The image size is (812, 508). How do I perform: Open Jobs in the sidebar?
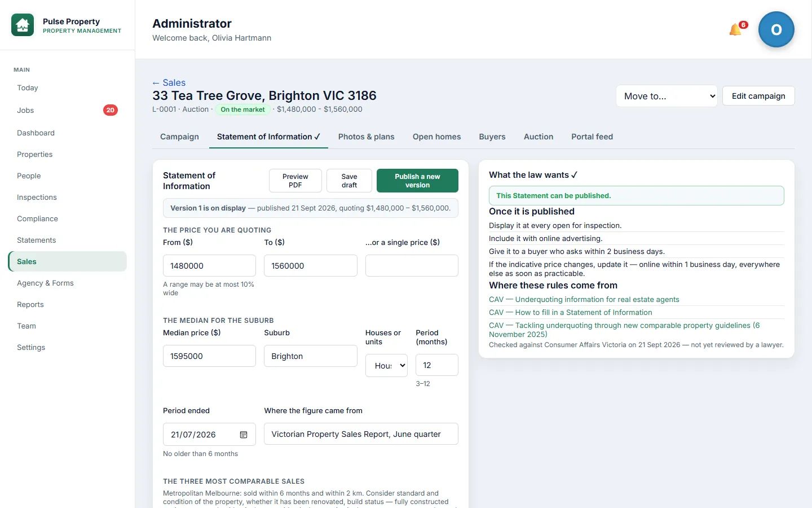tap(68, 110)
